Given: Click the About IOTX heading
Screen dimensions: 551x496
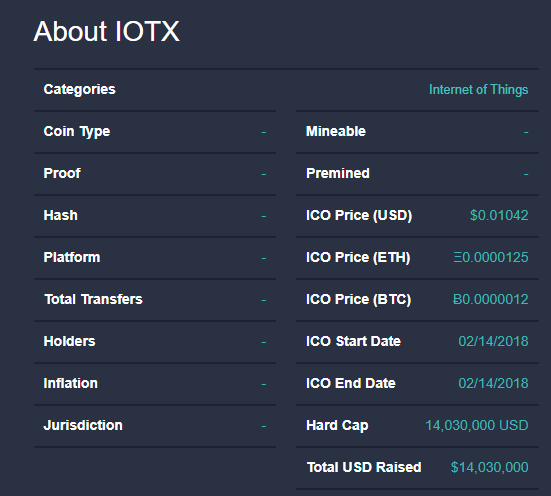Looking at the screenshot, I should [106, 31].
